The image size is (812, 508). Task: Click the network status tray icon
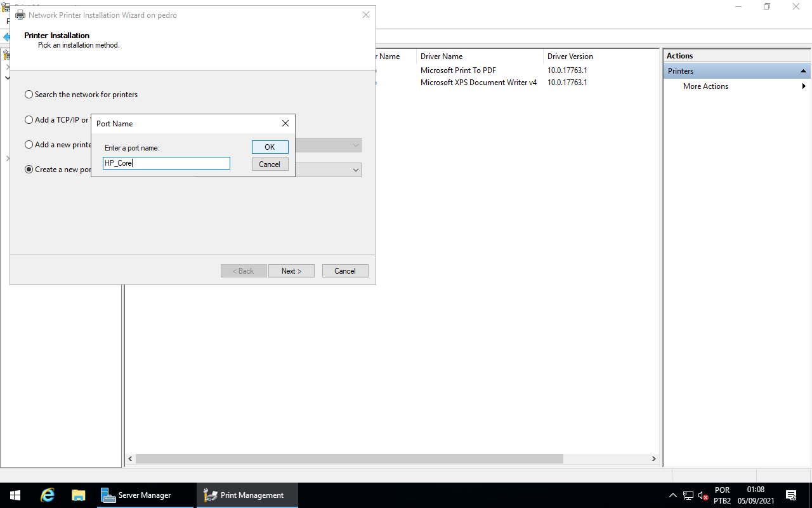(688, 495)
